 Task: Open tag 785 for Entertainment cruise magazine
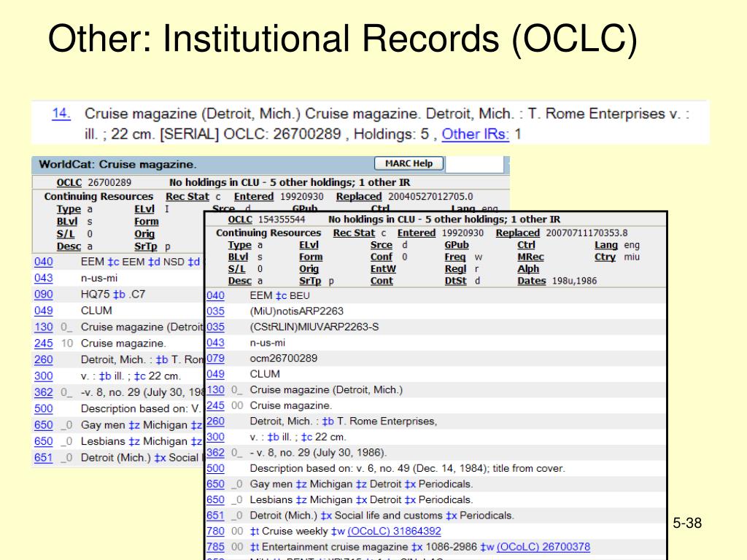(215, 547)
